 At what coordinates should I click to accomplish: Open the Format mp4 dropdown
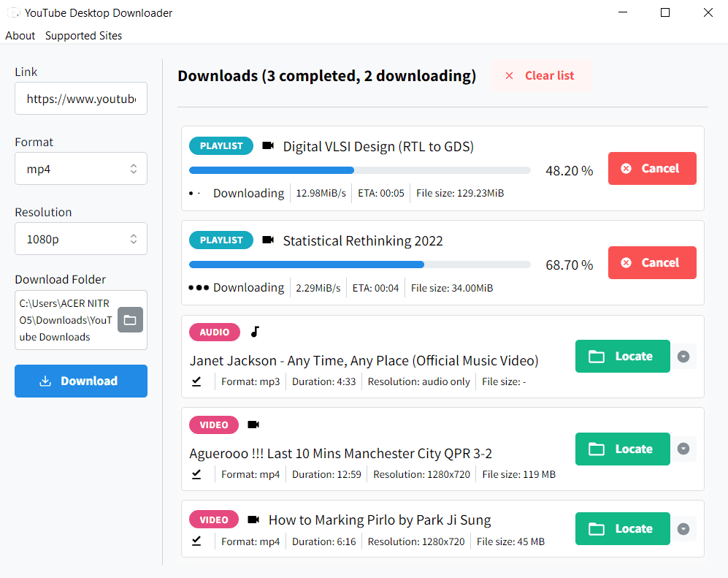click(x=81, y=169)
